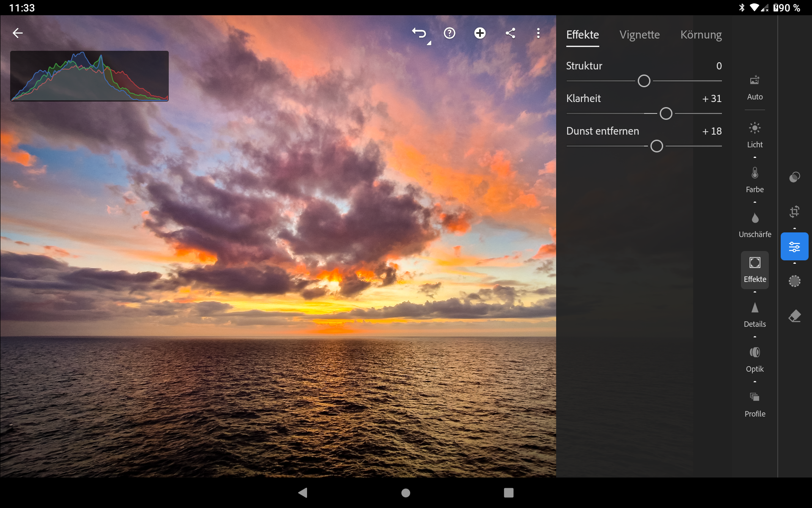Tap the add plus circle icon

(x=480, y=33)
